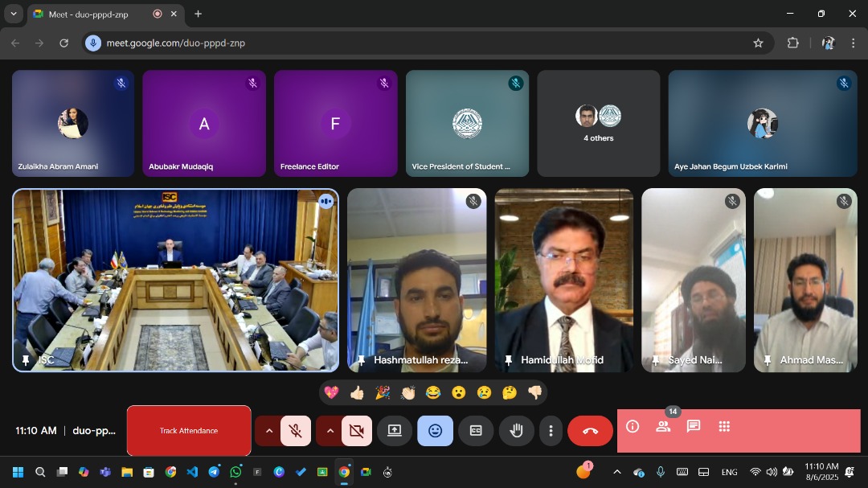868x488 pixels.
Task: Open a new browser tab
Action: [x=198, y=14]
